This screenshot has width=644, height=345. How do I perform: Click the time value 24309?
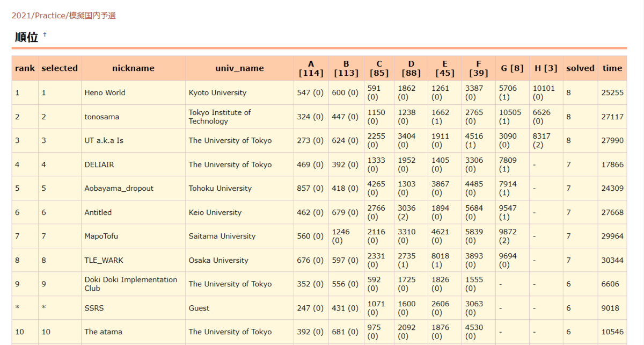tap(612, 188)
